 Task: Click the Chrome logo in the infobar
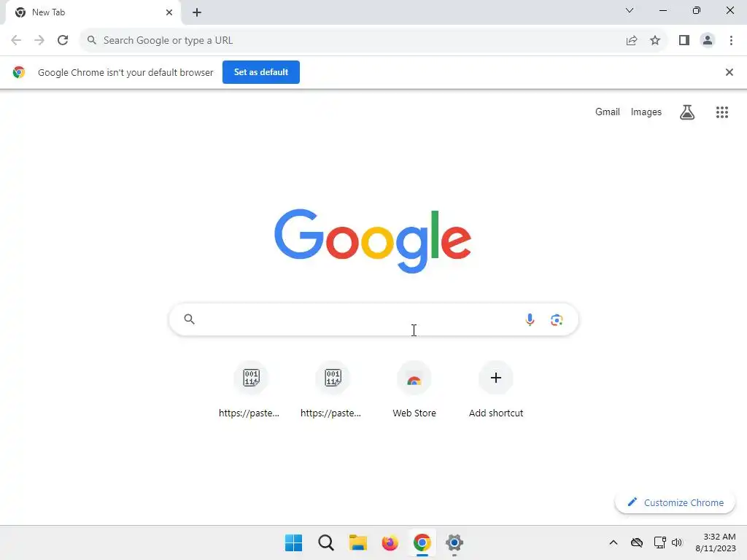[x=19, y=72]
